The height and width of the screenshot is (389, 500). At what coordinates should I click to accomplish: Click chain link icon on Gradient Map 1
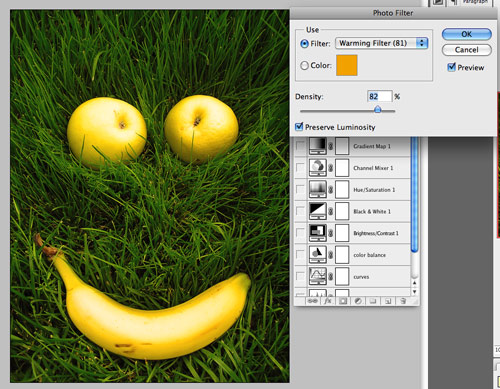click(331, 146)
